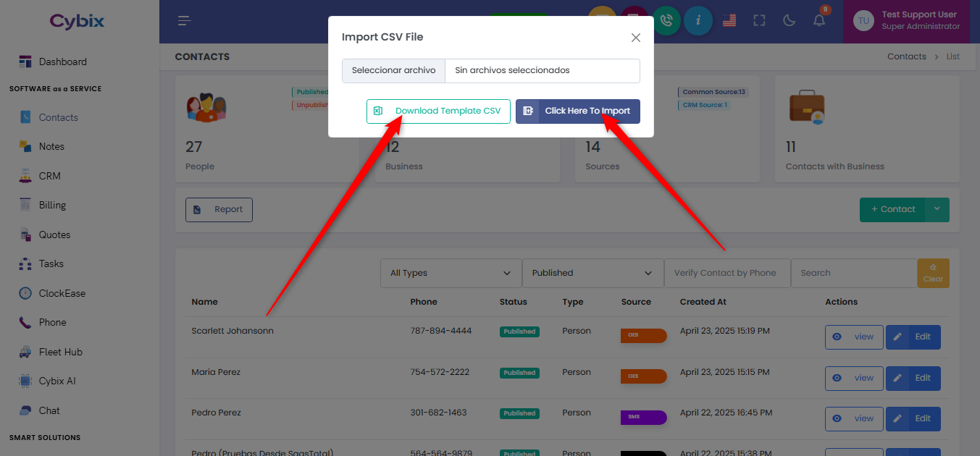The width and height of the screenshot is (980, 456).
Task: Click the name Maria Perez
Action: 216,372
